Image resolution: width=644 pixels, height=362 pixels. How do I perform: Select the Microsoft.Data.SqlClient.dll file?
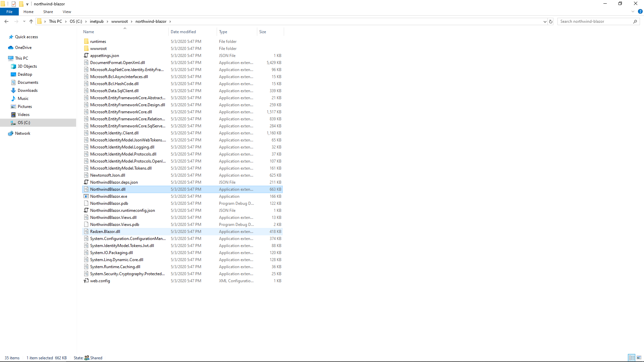pyautogui.click(x=182, y=91)
